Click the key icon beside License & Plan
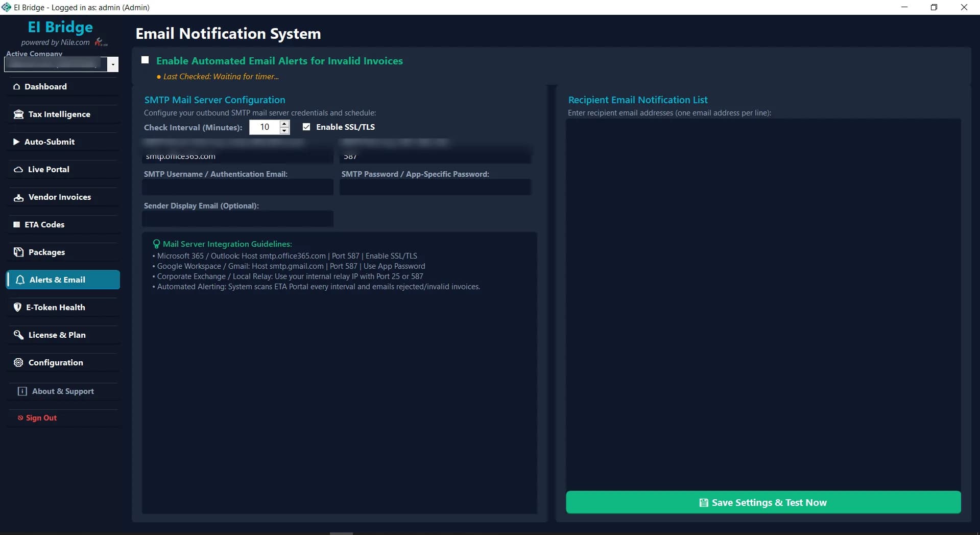This screenshot has width=980, height=535. [x=19, y=335]
